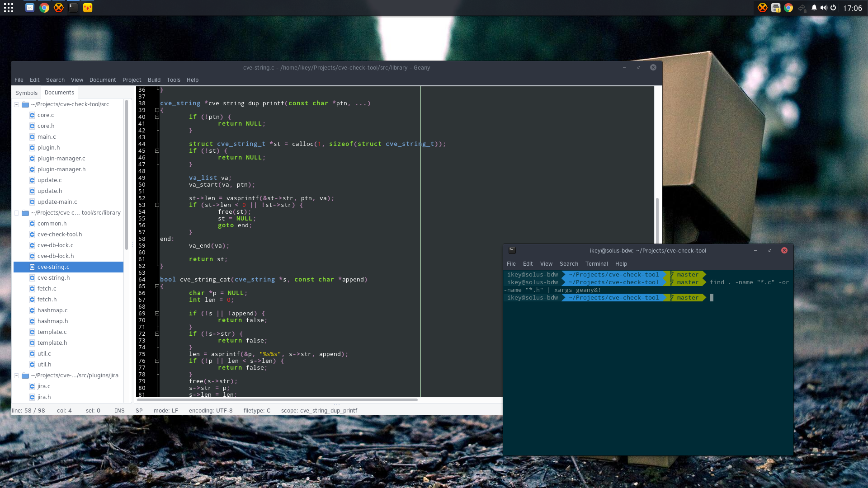Click the orange X launcher icon
This screenshot has width=868, height=488.
(59, 8)
